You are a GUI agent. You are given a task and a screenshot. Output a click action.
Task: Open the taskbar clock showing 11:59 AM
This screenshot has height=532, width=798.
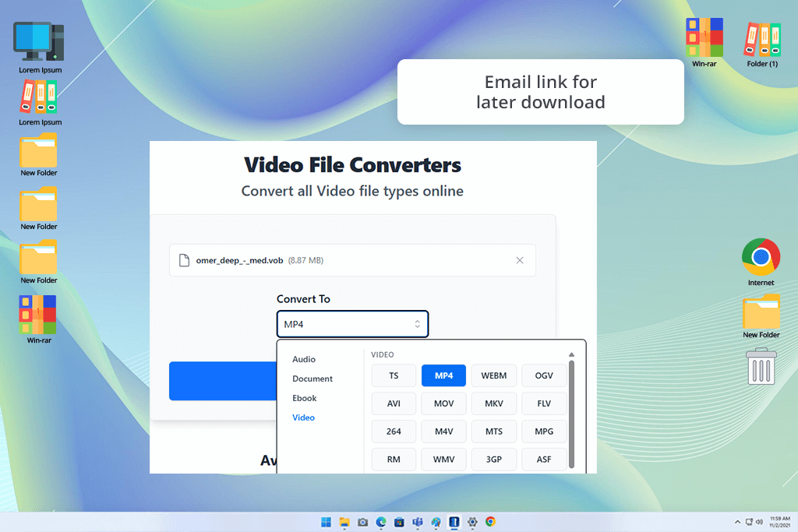(779, 522)
